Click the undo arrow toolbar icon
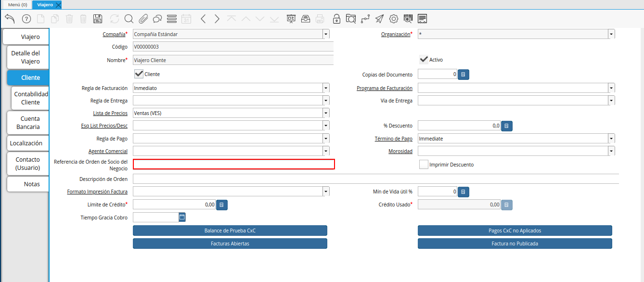The width and height of the screenshot is (644, 282). coord(10,19)
